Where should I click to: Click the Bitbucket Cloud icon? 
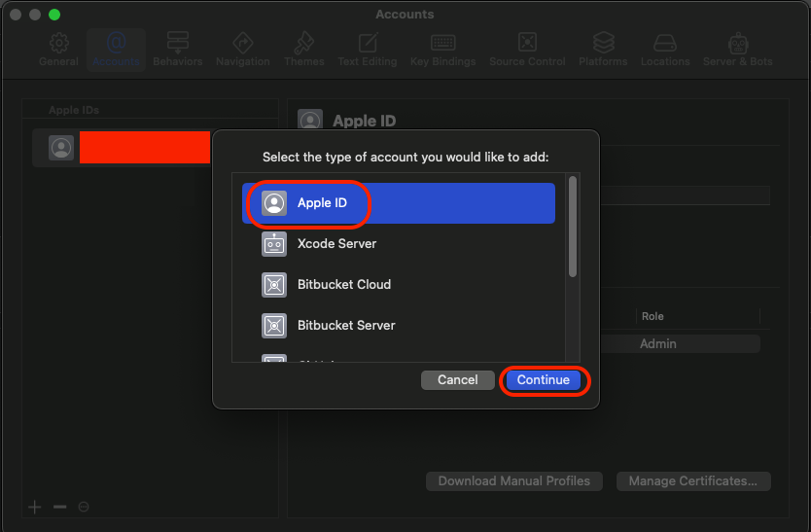(x=274, y=285)
